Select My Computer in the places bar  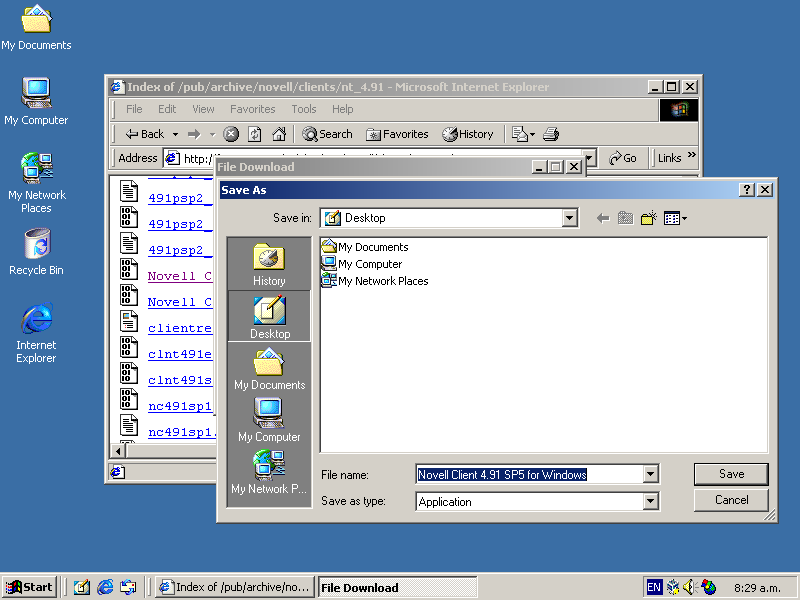tap(269, 419)
